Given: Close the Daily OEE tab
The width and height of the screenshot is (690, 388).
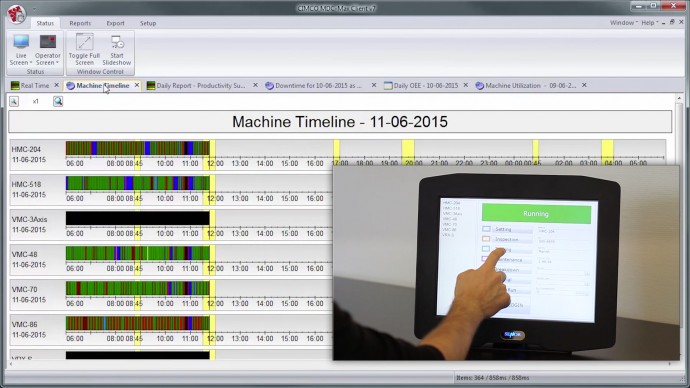Looking at the screenshot, I should [x=466, y=85].
